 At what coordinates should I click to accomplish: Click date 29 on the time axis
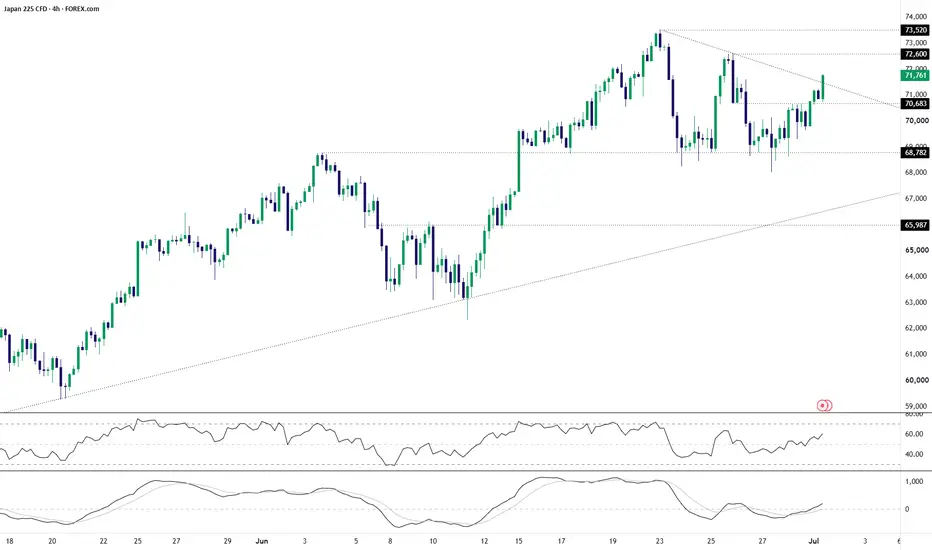(x=228, y=541)
